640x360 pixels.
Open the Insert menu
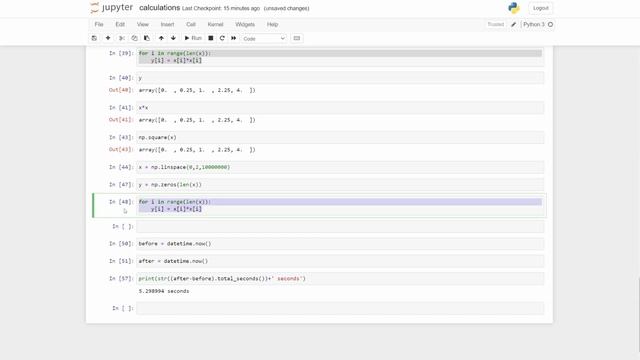[x=167, y=24]
